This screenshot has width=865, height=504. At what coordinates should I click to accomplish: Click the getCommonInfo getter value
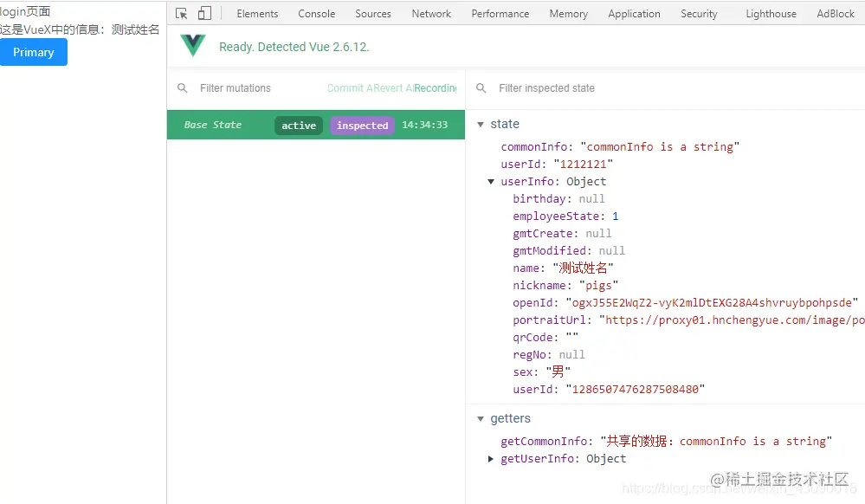[x=716, y=441]
